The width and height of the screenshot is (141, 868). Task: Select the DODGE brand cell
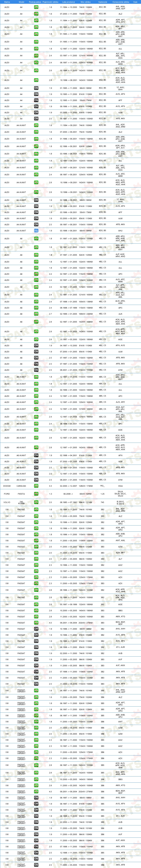(x=7, y=486)
